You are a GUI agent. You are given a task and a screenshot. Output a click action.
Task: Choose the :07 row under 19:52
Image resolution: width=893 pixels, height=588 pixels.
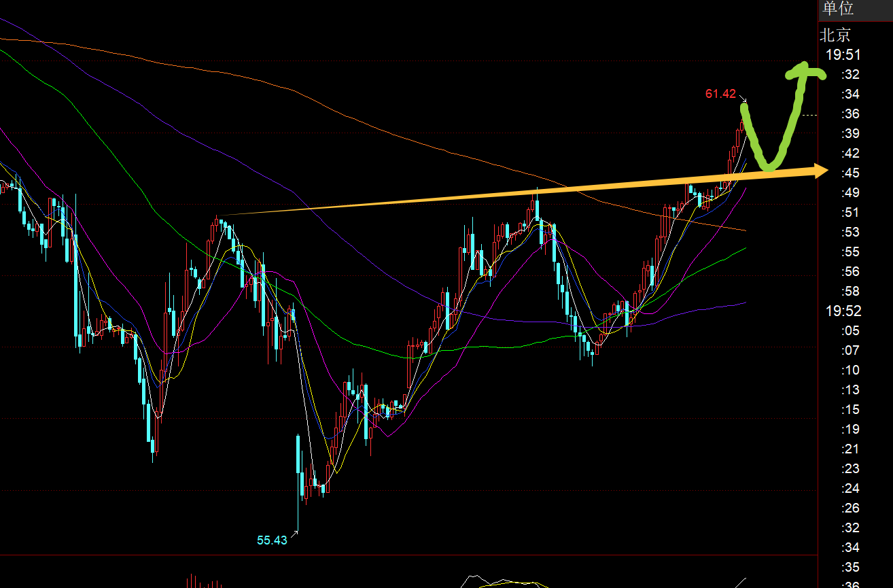[850, 351]
